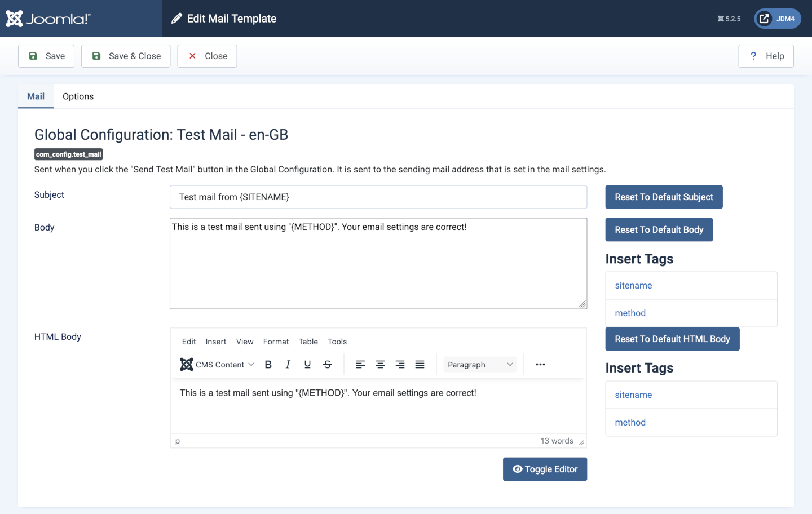Image resolution: width=812 pixels, height=514 pixels.
Task: Open the Help button
Action: [766, 56]
